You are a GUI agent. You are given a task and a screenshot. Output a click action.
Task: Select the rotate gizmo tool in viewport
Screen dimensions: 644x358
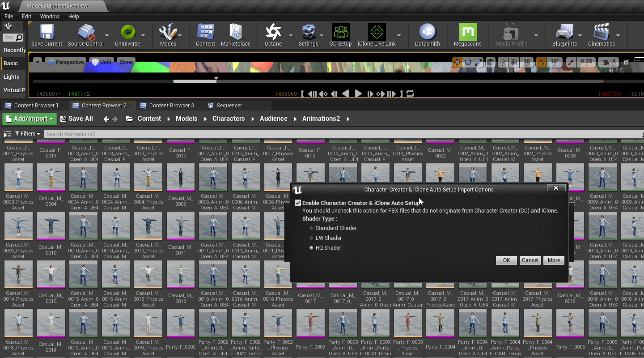point(468,62)
